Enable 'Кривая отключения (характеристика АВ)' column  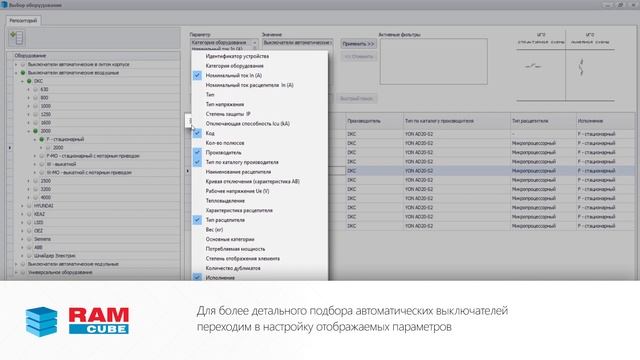point(253,181)
